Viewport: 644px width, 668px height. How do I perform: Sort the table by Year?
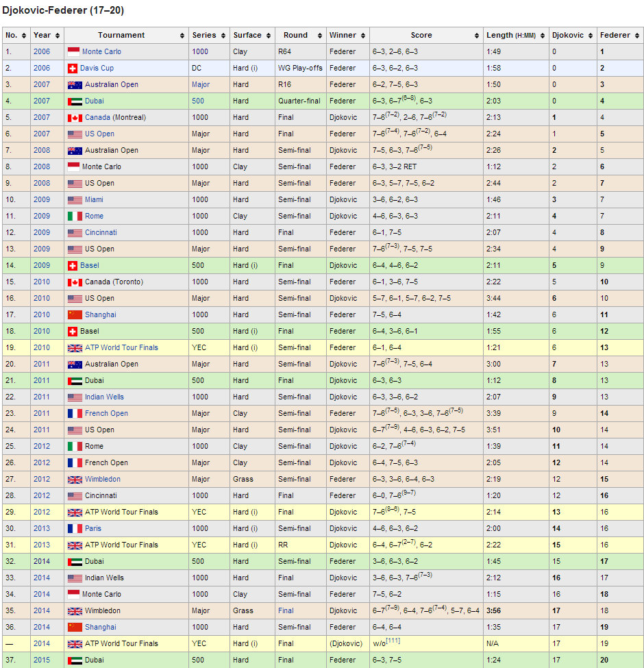click(x=58, y=36)
